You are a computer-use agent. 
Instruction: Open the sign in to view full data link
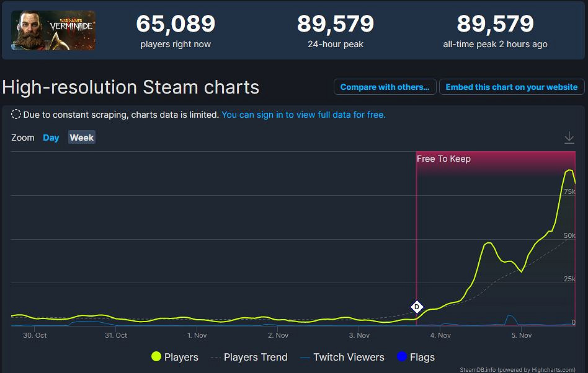click(x=303, y=115)
